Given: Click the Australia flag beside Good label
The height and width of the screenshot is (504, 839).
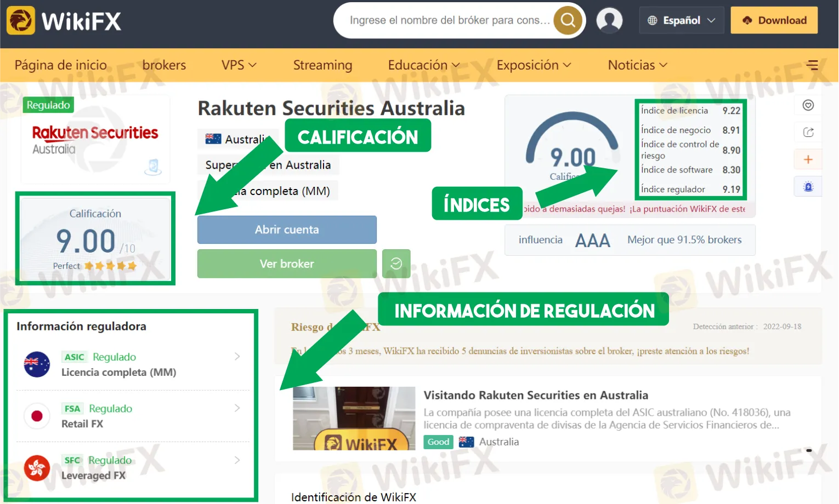Looking at the screenshot, I should tap(466, 442).
